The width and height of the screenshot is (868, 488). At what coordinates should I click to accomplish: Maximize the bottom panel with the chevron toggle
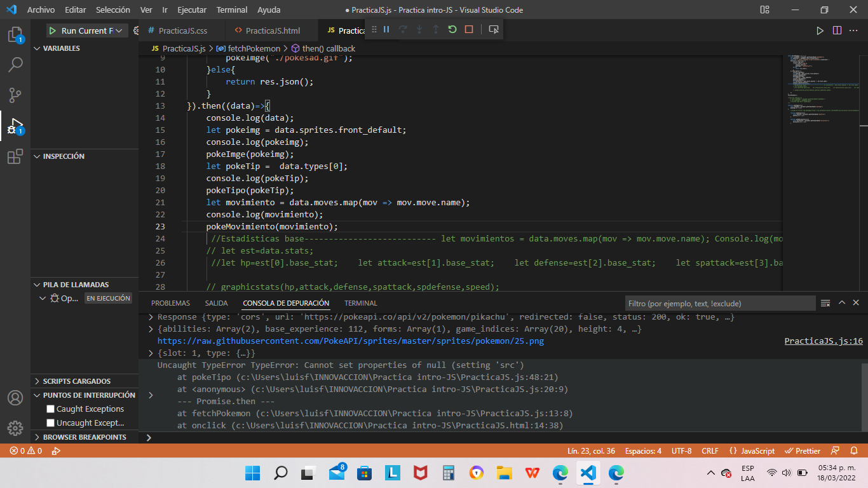841,302
